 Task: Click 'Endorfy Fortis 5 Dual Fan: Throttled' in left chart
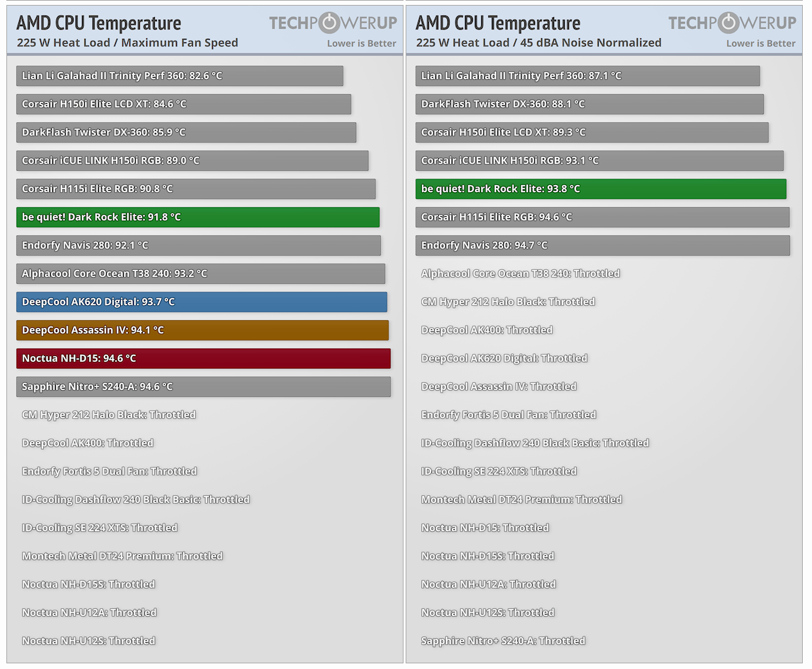(x=110, y=471)
